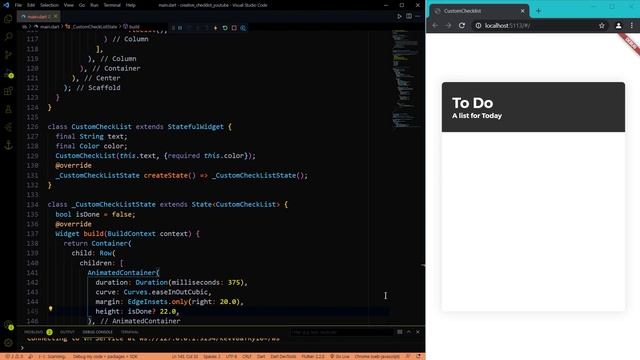The width and height of the screenshot is (640, 360).
Task: Open Manage gear in activity bar
Action: [x=8, y=343]
